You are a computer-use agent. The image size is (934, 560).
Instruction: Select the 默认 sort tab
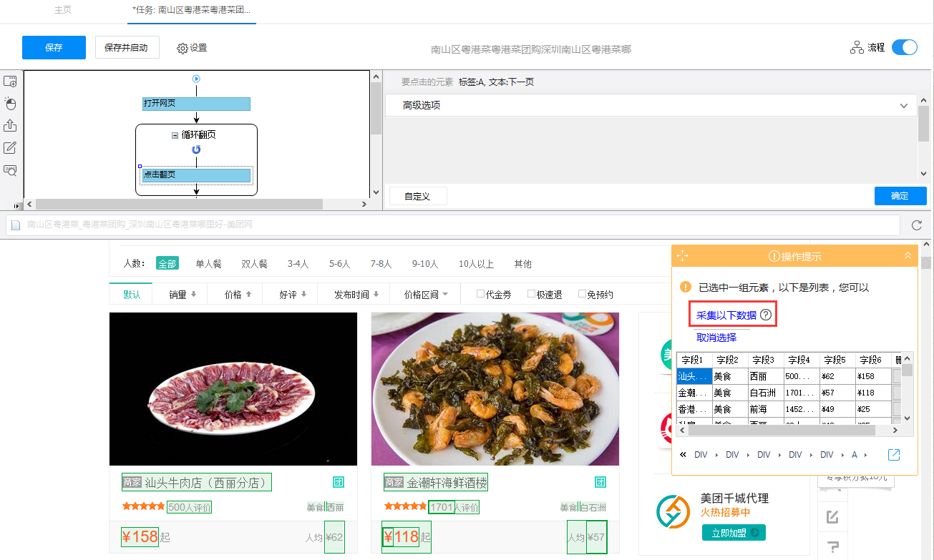coord(132,294)
